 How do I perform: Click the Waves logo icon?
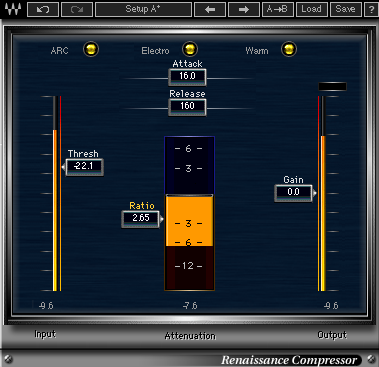(x=13, y=9)
